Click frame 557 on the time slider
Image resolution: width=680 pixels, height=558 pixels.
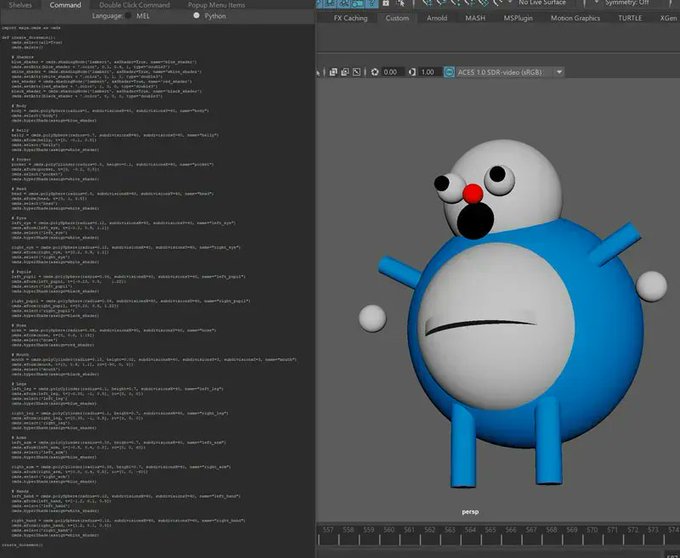click(328, 530)
